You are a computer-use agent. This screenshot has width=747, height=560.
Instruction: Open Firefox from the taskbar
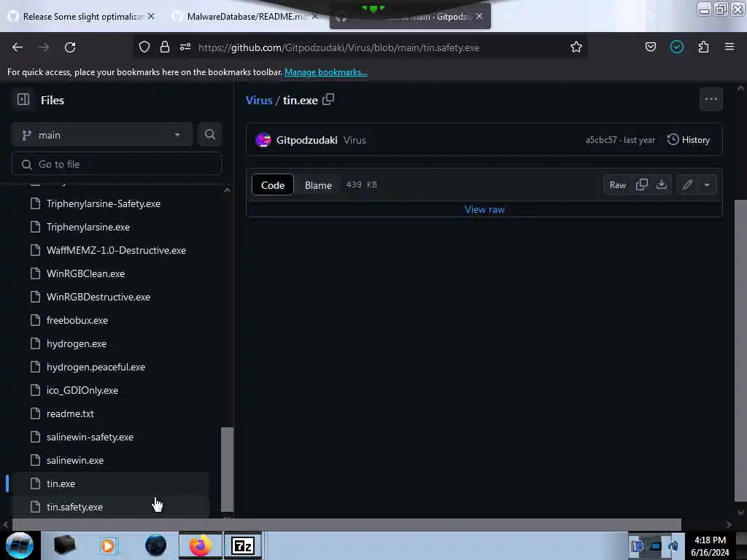[x=201, y=545]
